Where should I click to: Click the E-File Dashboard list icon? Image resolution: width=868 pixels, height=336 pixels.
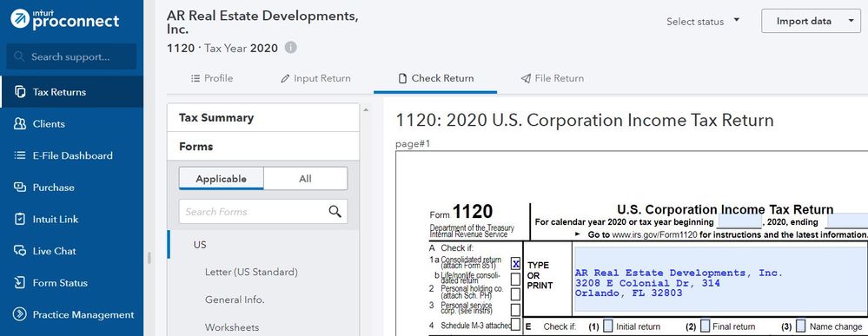20,155
